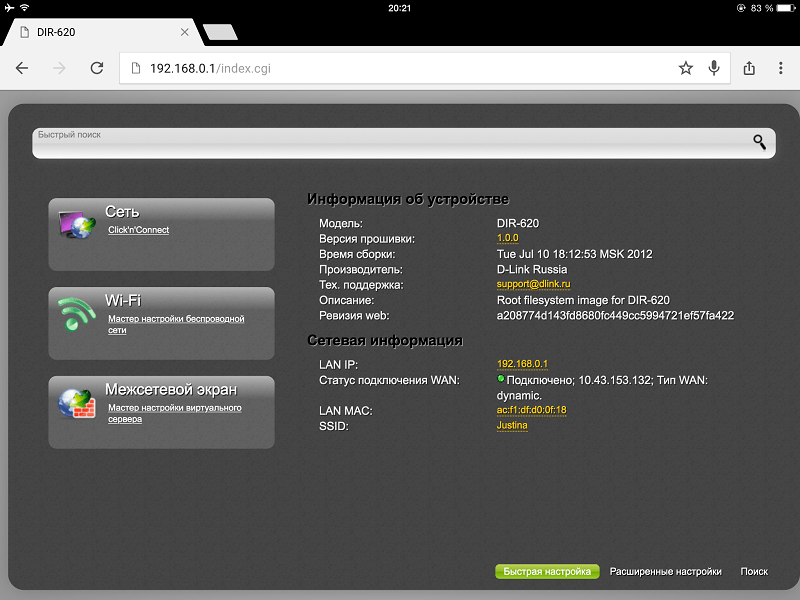Open Мастер настройки виртуального сервера link
800x600 pixels.
[174, 413]
